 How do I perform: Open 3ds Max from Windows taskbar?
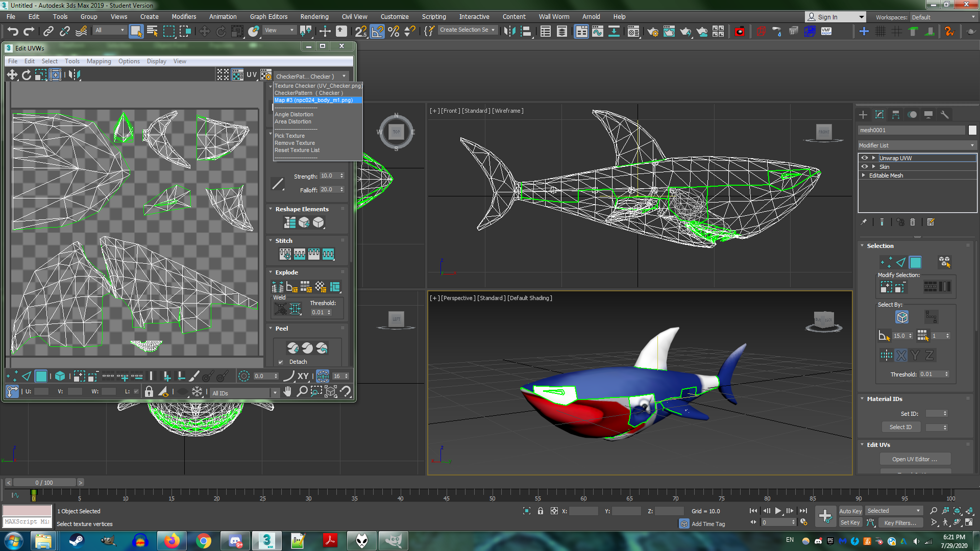click(267, 540)
